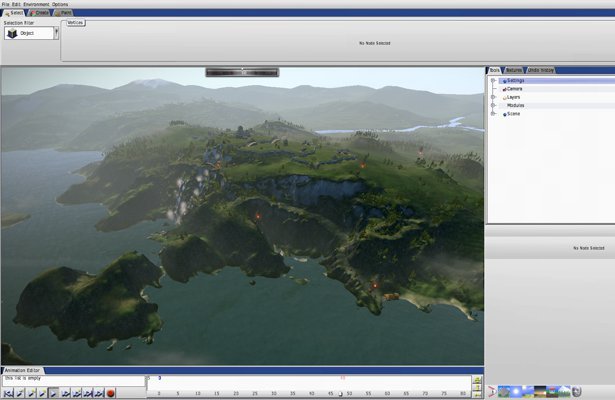Expand the Layers tree node
The height and width of the screenshot is (400, 615).
coord(493,97)
